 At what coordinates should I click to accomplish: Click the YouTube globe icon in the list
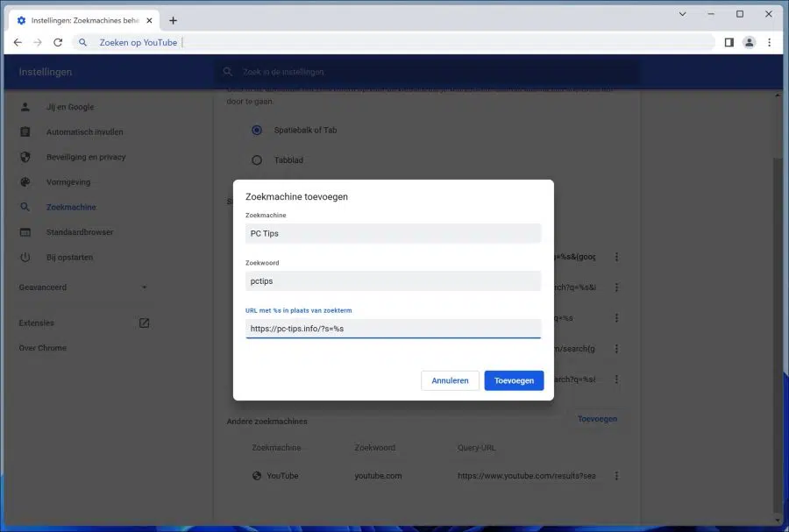pos(257,476)
